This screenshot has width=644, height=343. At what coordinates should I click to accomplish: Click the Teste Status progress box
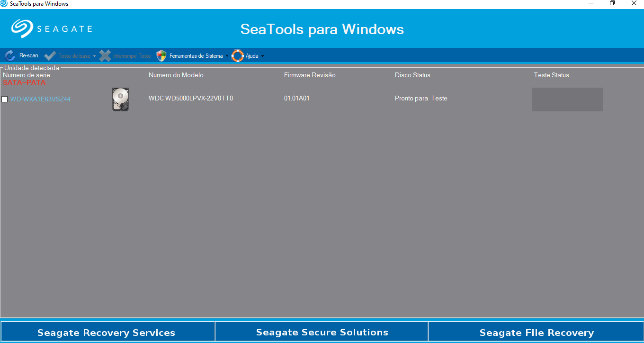click(568, 99)
